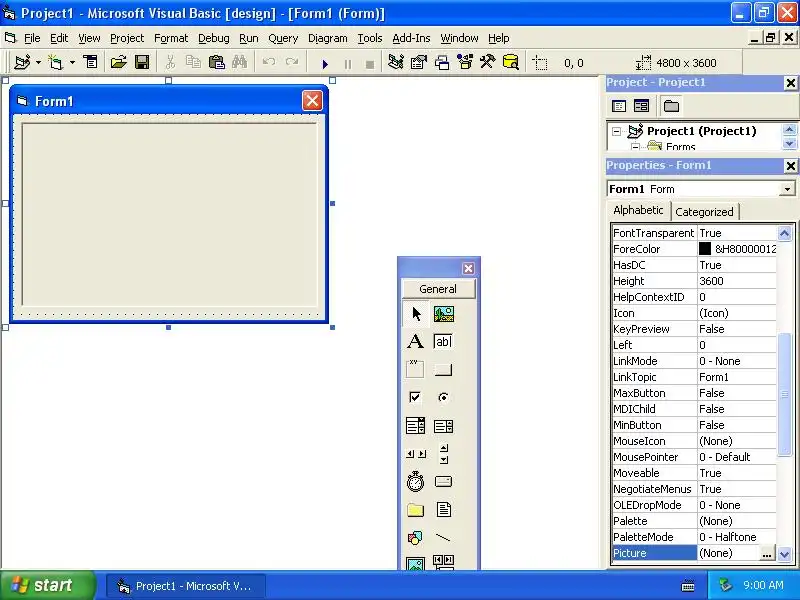Select the MaxButton property row
800x600 pixels.
click(694, 393)
